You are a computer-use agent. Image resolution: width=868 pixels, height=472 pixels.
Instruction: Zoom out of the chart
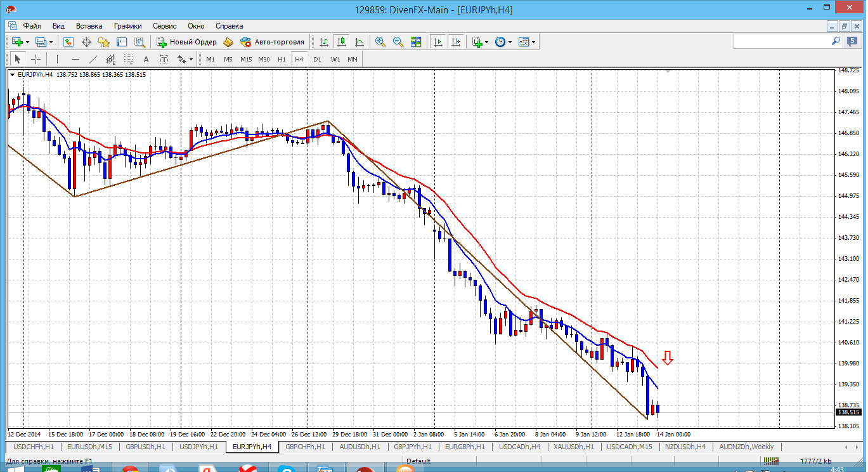pyautogui.click(x=398, y=42)
